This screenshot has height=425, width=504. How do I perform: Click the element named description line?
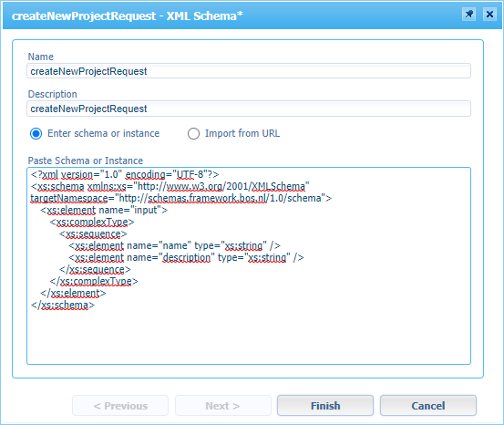pos(186,258)
